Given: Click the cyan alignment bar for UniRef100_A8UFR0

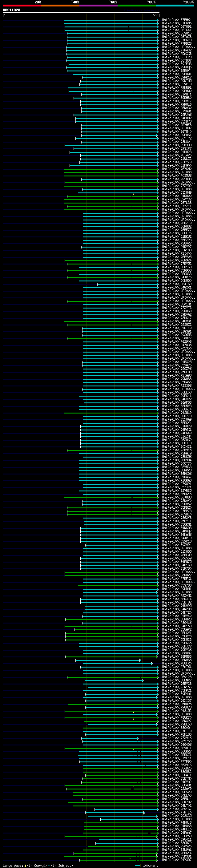Looking at the screenshot, I should 118,664.
